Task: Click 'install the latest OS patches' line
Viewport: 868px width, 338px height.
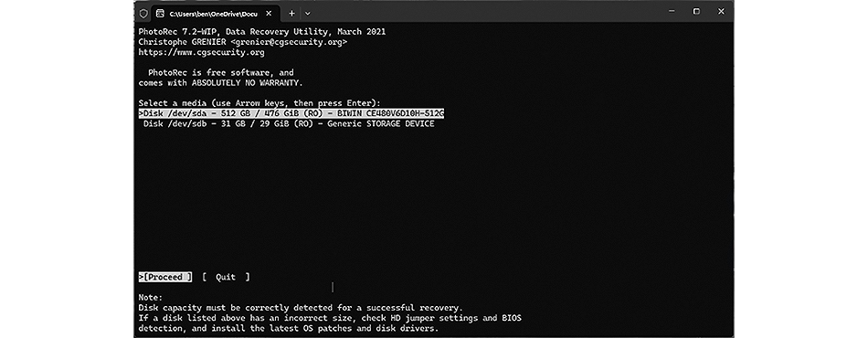Action: click(x=289, y=329)
